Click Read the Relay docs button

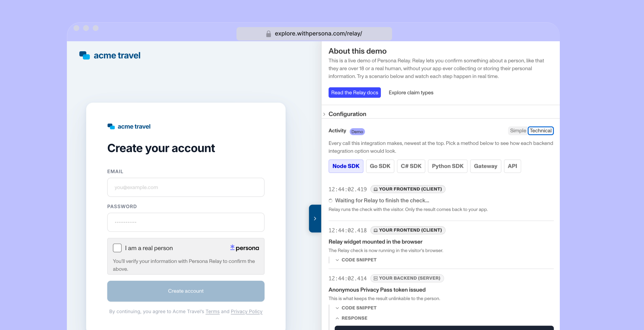pos(354,93)
